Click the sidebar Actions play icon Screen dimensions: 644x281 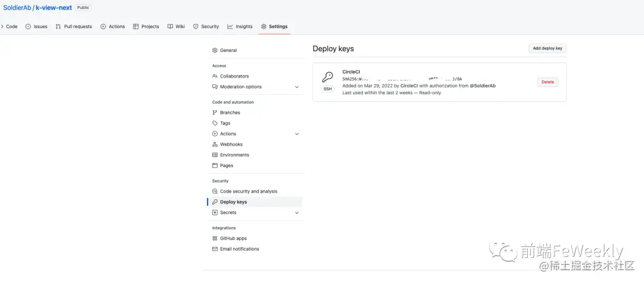click(215, 134)
